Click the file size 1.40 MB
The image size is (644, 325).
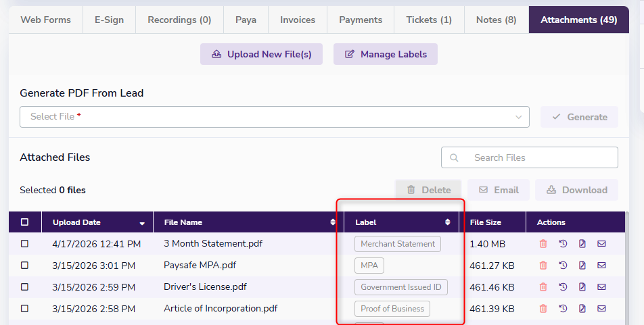tap(487, 244)
